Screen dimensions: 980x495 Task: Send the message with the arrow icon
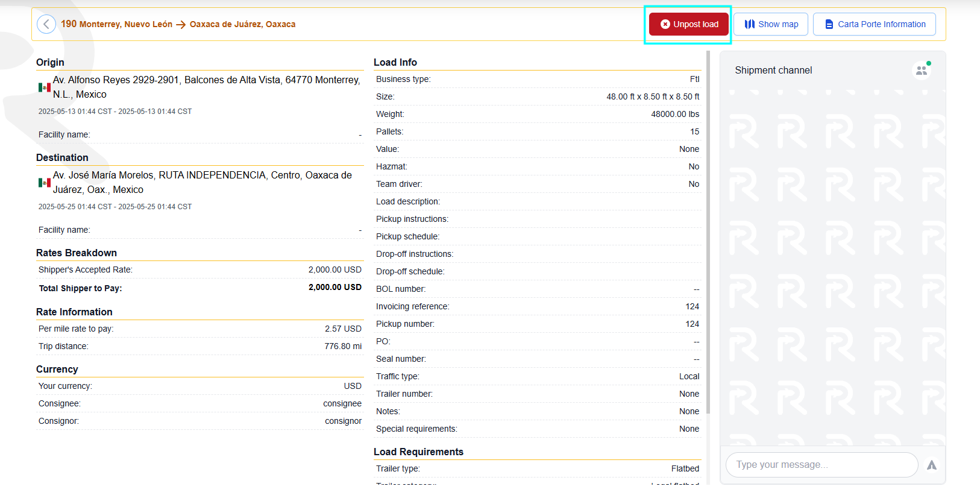(932, 465)
